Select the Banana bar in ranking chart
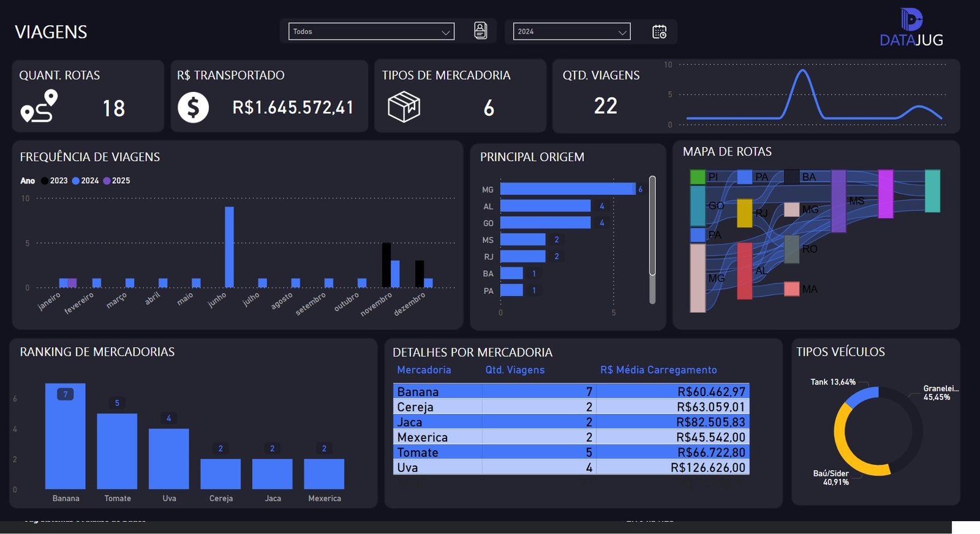Screen dimensions: 980x534 pyautogui.click(x=66, y=436)
